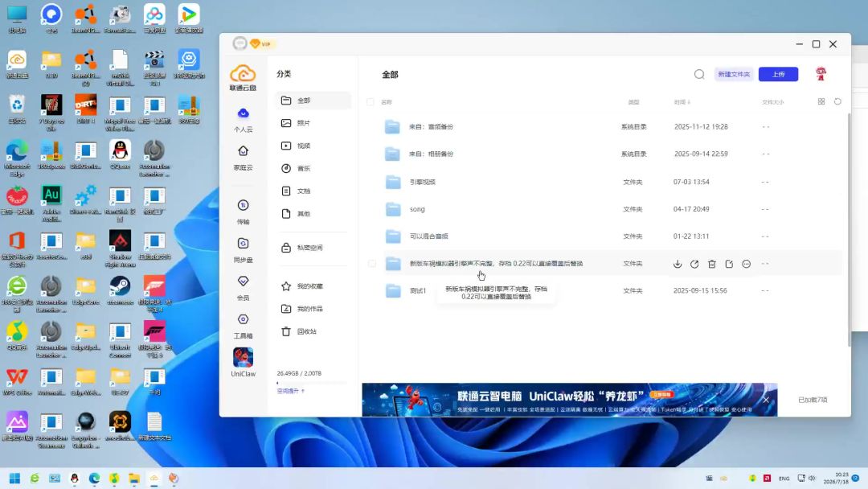Open the 传输 transfer list
This screenshot has width=868, height=489.
pos(243,212)
